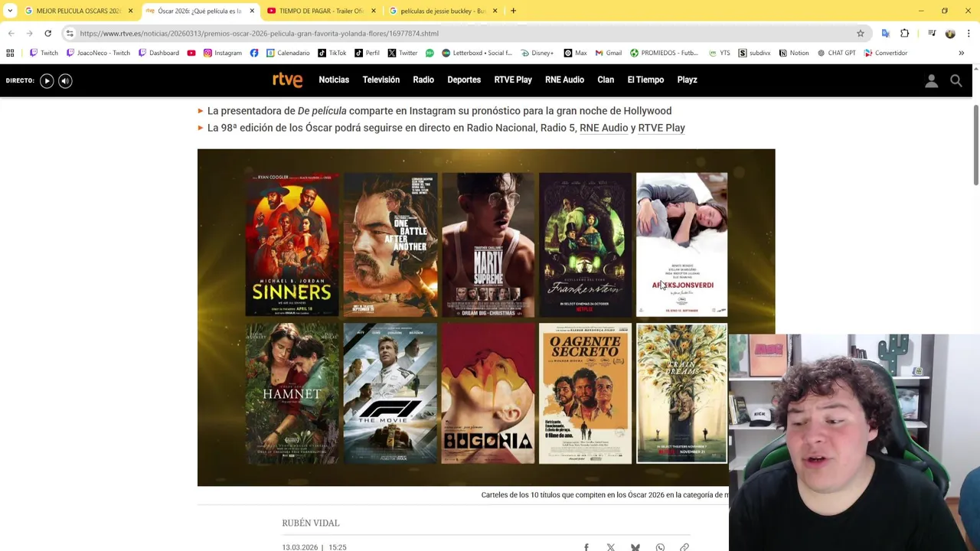Open rtve site search magnifier

pyautogui.click(x=956, y=80)
